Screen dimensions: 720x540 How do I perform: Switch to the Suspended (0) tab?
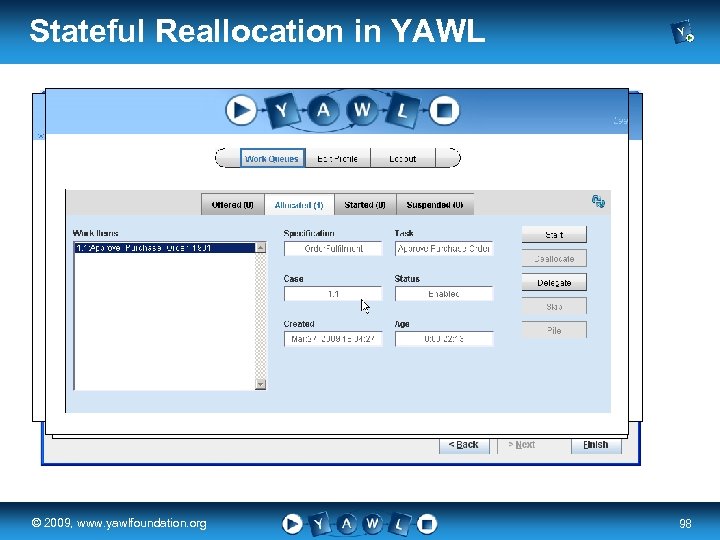[435, 205]
